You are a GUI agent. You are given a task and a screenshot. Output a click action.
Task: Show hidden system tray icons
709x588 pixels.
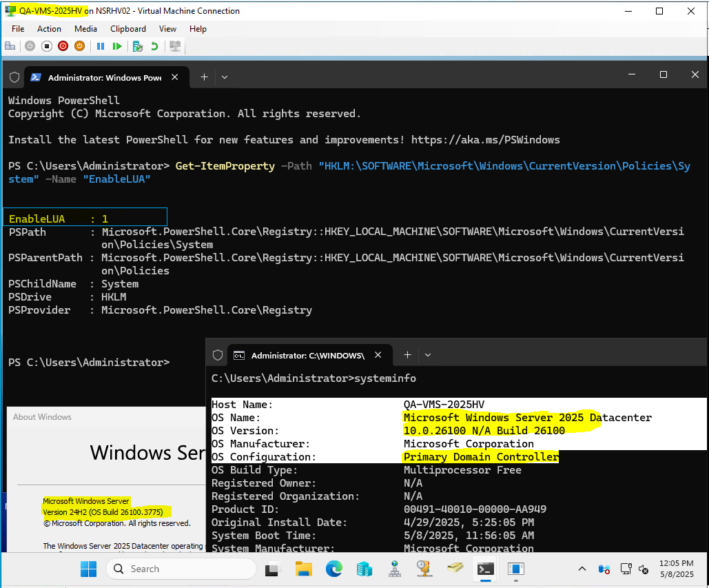tap(582, 569)
